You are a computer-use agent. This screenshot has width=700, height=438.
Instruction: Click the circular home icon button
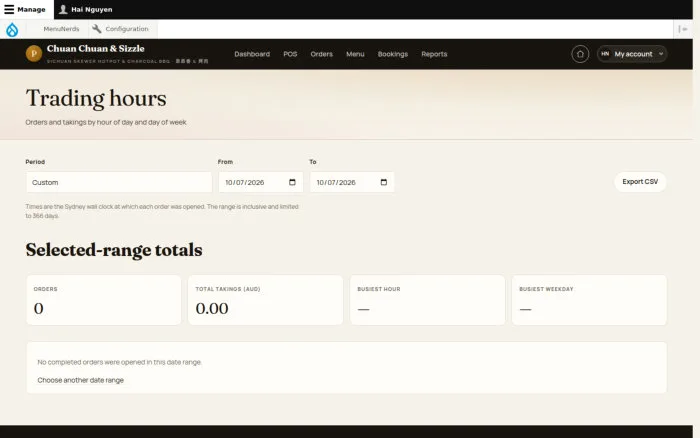pos(580,54)
